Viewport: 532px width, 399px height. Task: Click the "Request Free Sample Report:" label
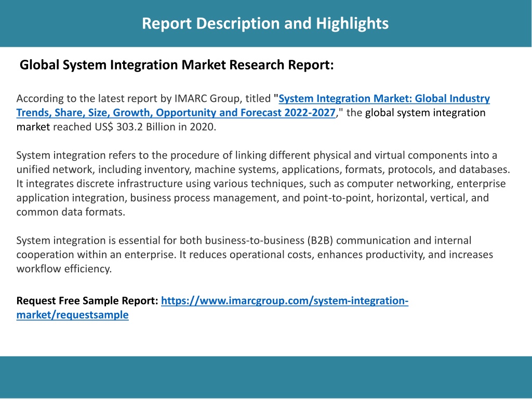click(87, 301)
